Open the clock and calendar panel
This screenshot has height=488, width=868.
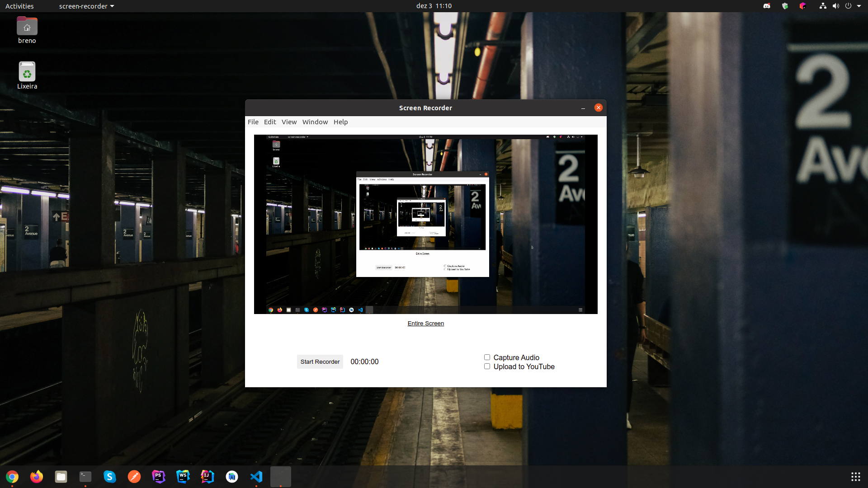(x=434, y=6)
